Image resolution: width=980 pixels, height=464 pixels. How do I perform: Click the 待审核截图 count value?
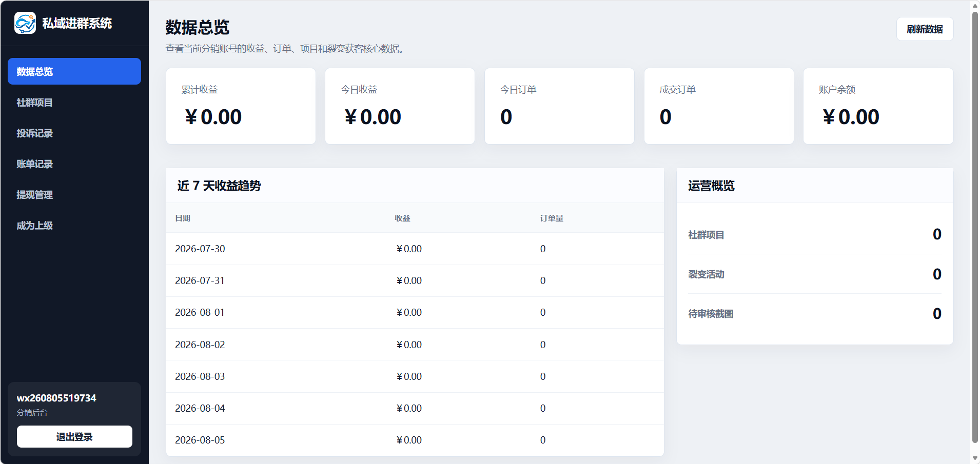(937, 313)
